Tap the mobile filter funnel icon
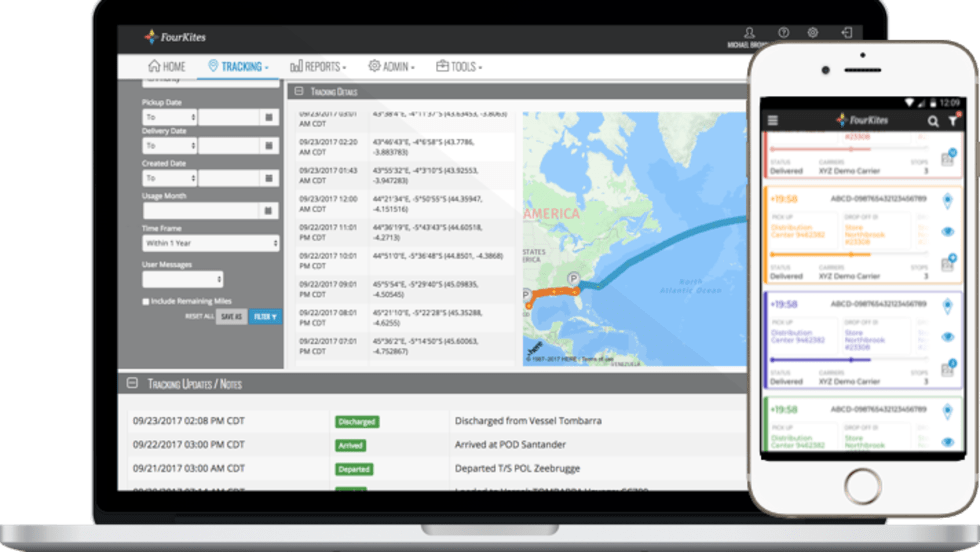The width and height of the screenshot is (980, 552). point(953,121)
